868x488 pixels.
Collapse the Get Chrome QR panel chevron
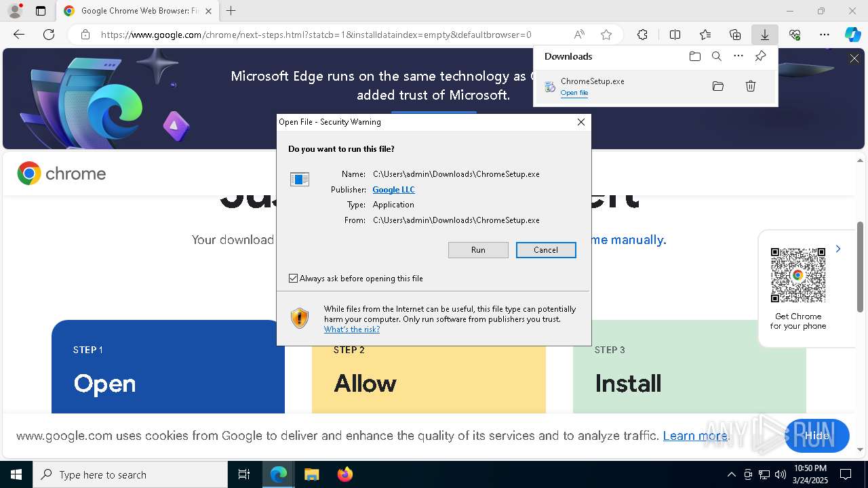click(838, 249)
